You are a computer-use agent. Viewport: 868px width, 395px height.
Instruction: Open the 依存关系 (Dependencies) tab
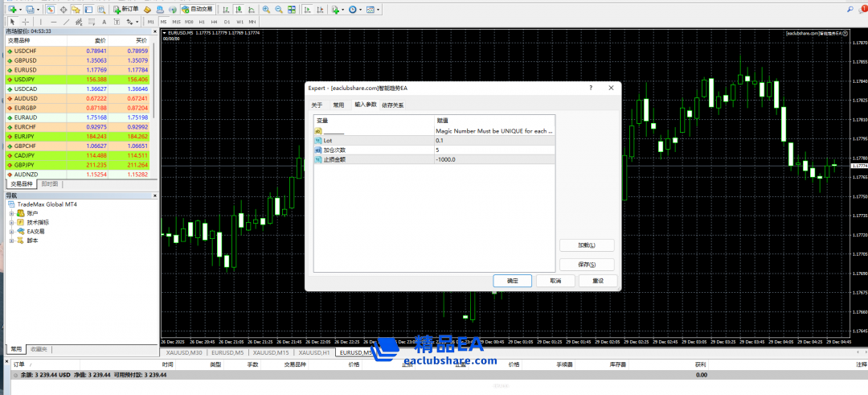393,105
